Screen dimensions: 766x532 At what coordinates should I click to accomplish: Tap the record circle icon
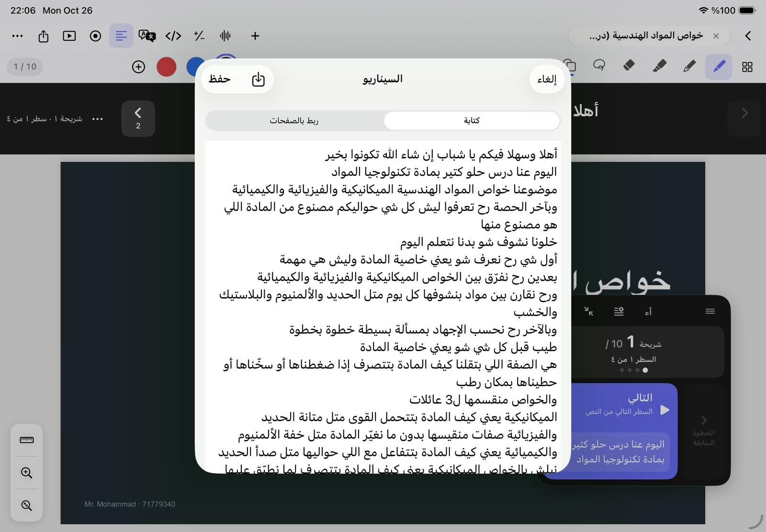(x=95, y=36)
